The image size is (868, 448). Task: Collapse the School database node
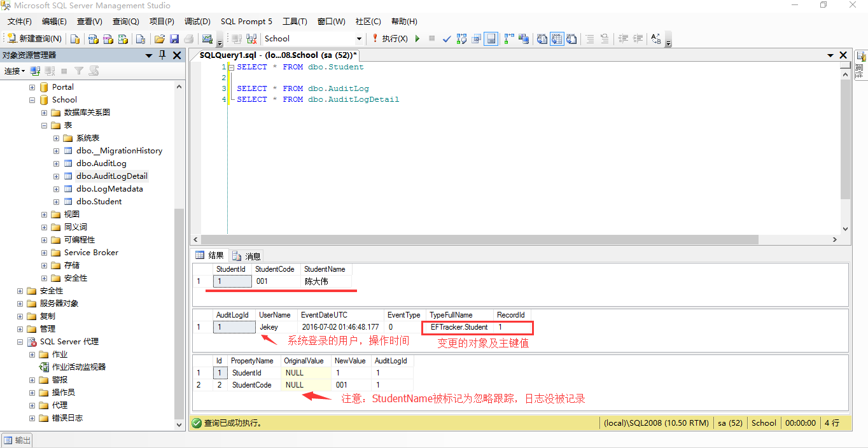[x=32, y=100]
